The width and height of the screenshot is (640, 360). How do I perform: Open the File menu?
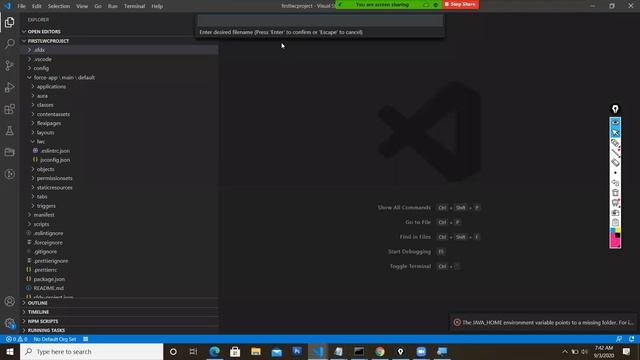pos(21,6)
